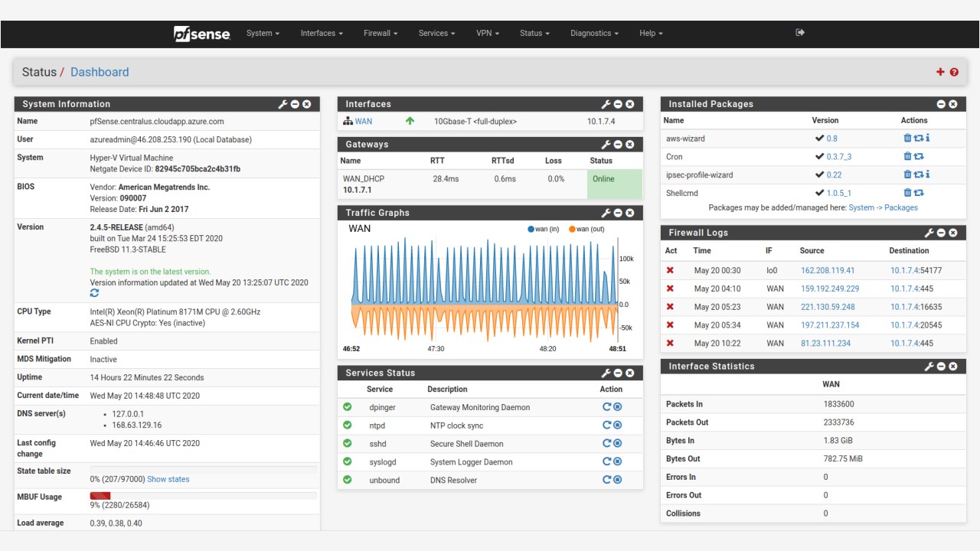Open Gateways widget wrench settings
980x551 pixels.
click(x=606, y=144)
